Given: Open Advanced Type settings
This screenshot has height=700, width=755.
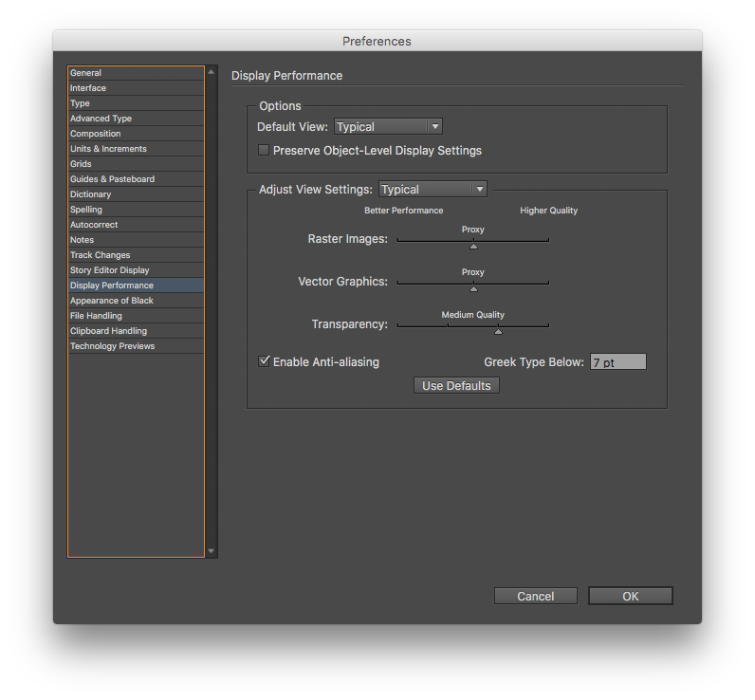Looking at the screenshot, I should (x=136, y=119).
